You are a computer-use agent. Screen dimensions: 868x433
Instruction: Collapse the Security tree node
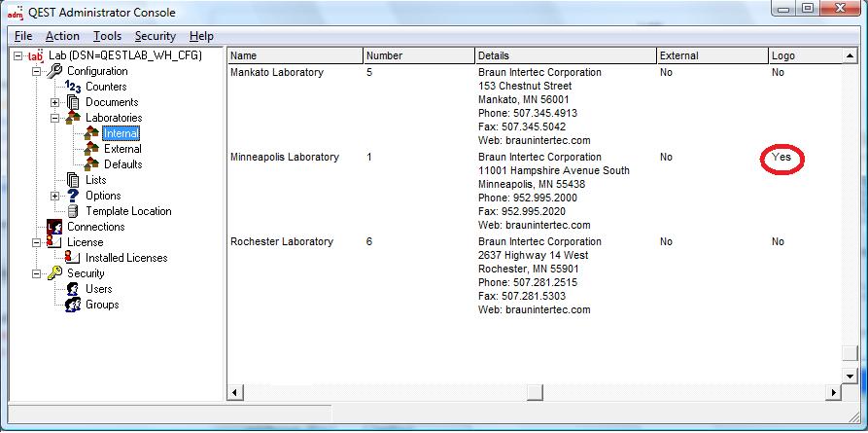[x=37, y=273]
